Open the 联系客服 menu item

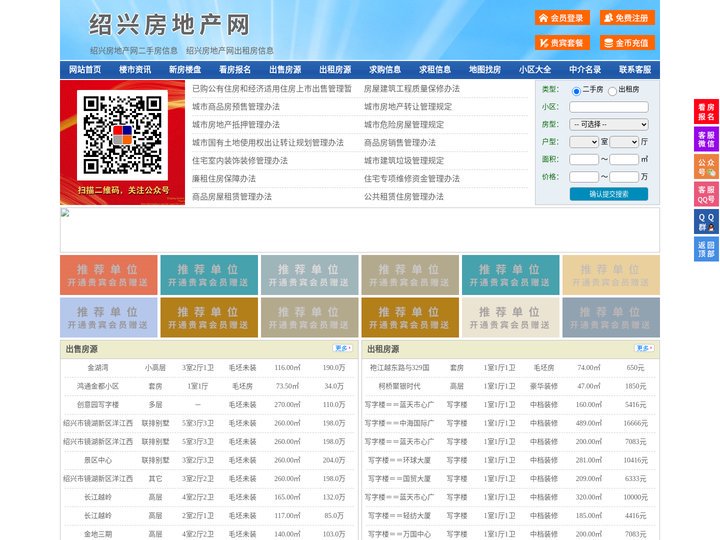[635, 70]
